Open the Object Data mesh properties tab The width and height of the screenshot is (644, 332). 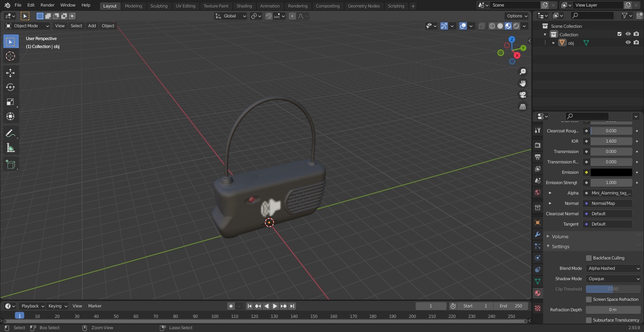click(537, 281)
